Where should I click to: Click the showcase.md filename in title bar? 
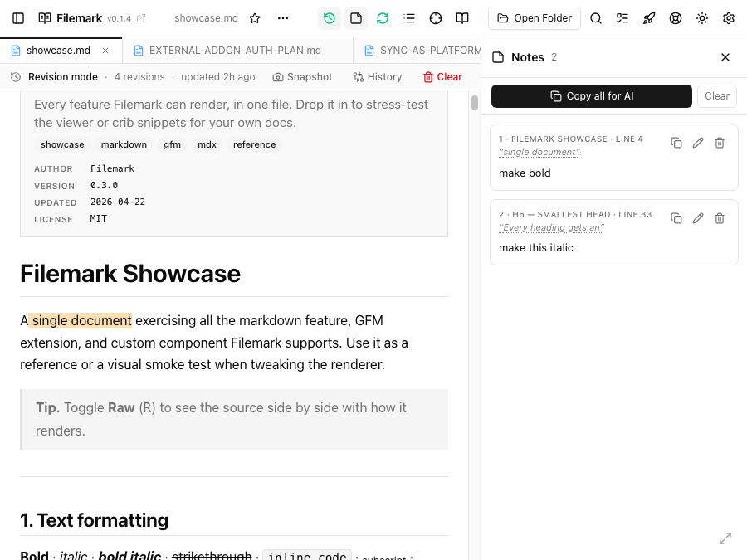(207, 18)
